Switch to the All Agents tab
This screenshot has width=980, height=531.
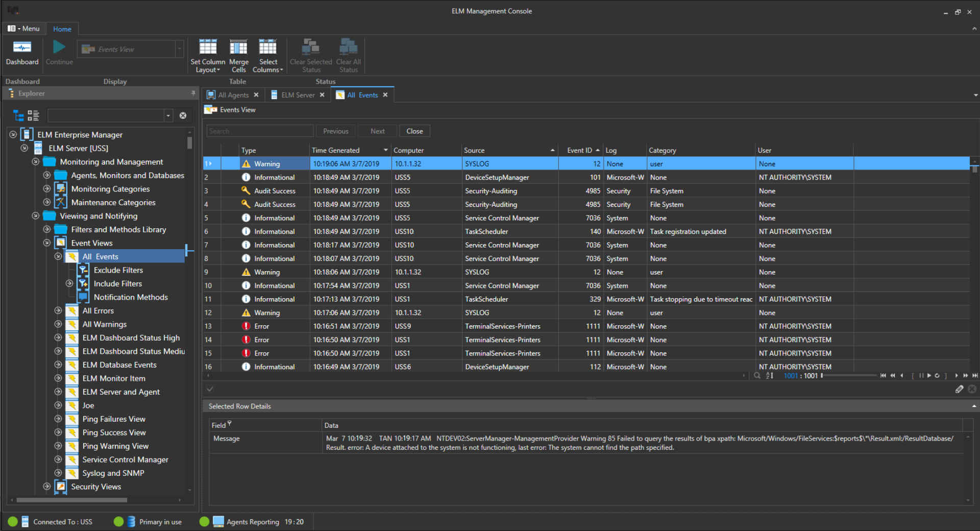[233, 95]
